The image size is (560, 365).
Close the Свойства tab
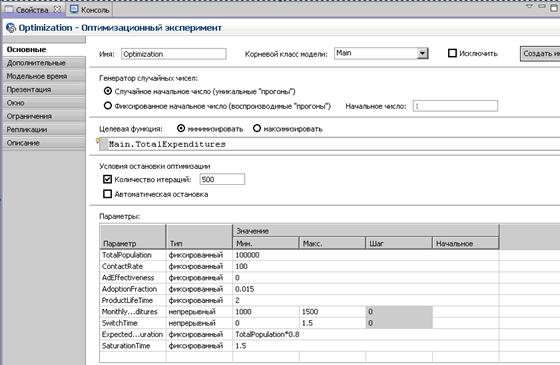[x=57, y=10]
